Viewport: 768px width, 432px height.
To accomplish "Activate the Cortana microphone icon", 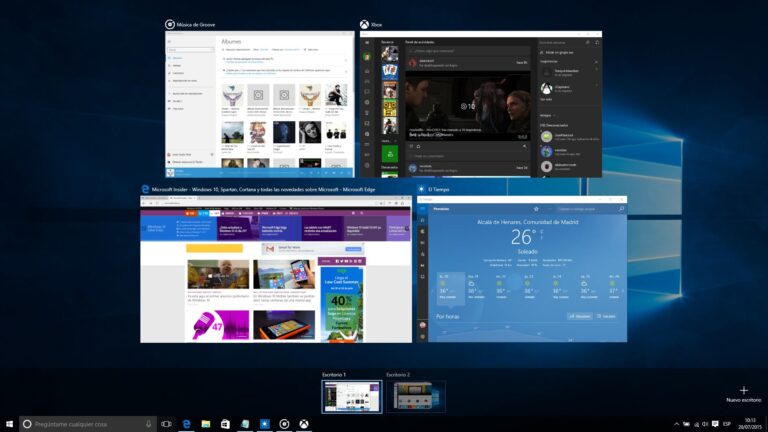I will tap(148, 424).
